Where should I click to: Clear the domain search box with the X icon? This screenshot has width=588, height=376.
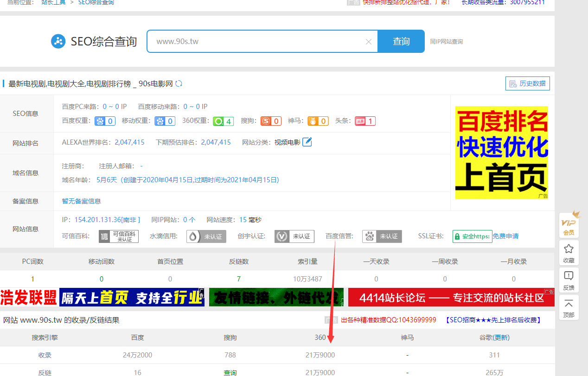pos(369,42)
